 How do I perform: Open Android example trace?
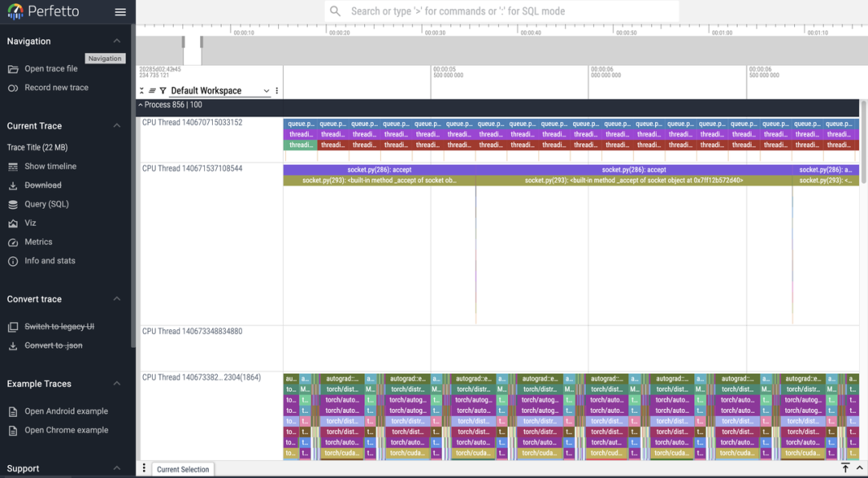pos(66,411)
